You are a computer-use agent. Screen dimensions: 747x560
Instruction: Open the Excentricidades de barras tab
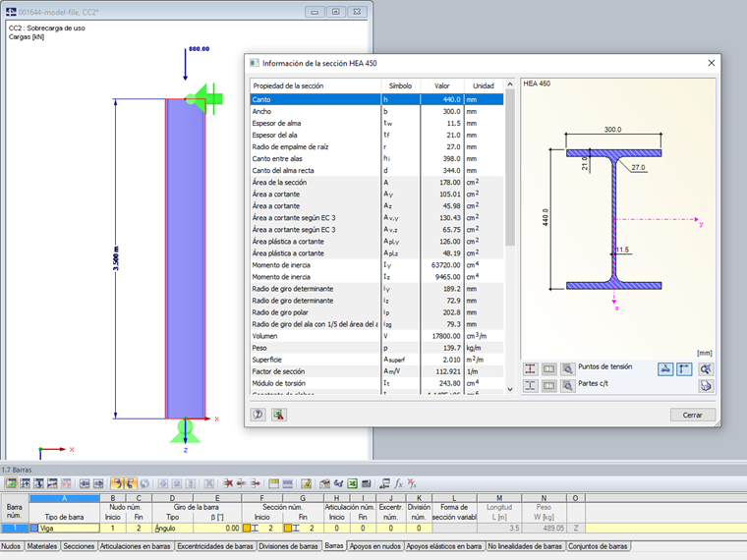215,546
